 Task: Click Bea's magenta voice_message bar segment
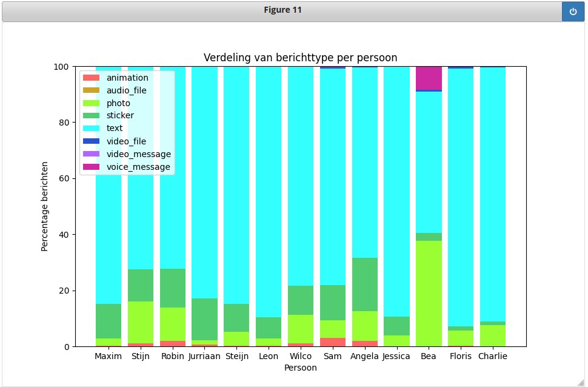429,78
